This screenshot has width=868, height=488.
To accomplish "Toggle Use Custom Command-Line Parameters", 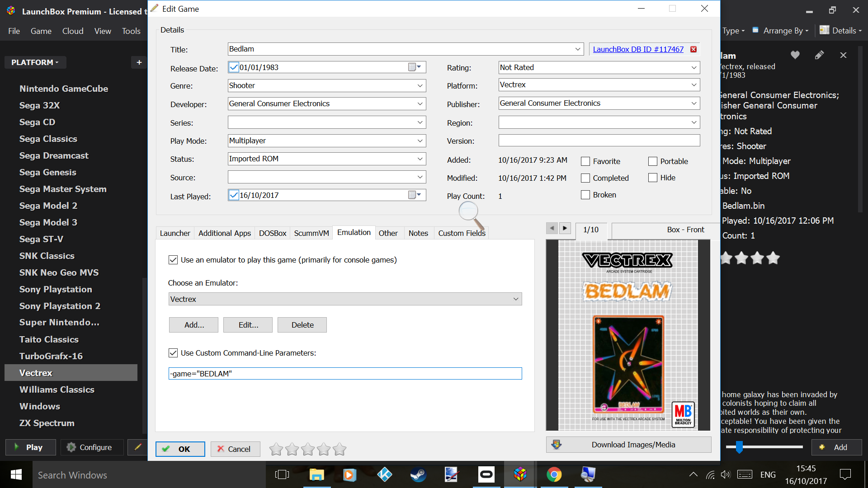I will [x=173, y=353].
